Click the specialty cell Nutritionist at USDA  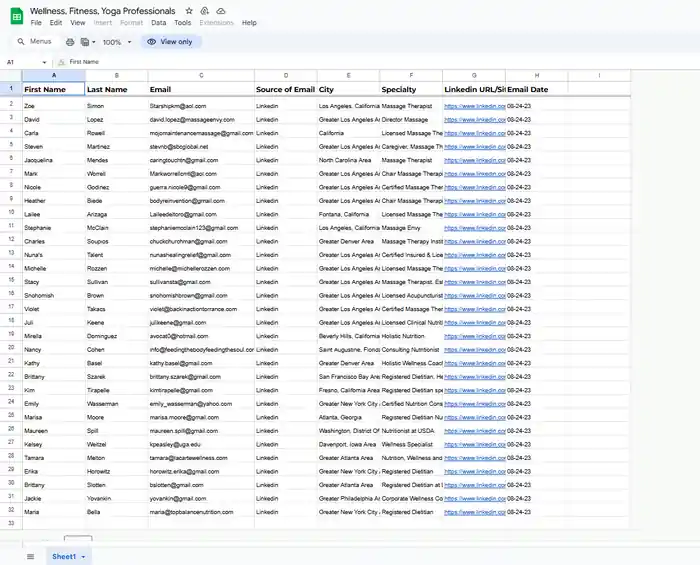[411, 431]
